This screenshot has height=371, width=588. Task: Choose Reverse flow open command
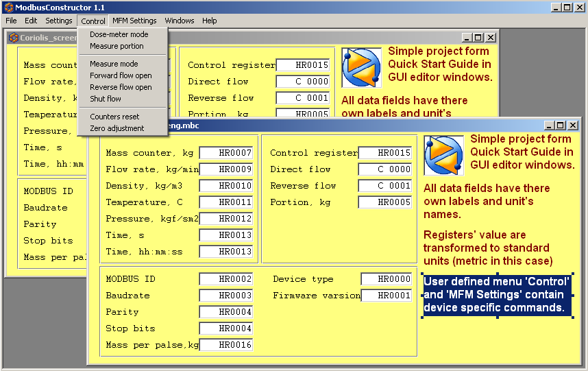[x=122, y=87]
